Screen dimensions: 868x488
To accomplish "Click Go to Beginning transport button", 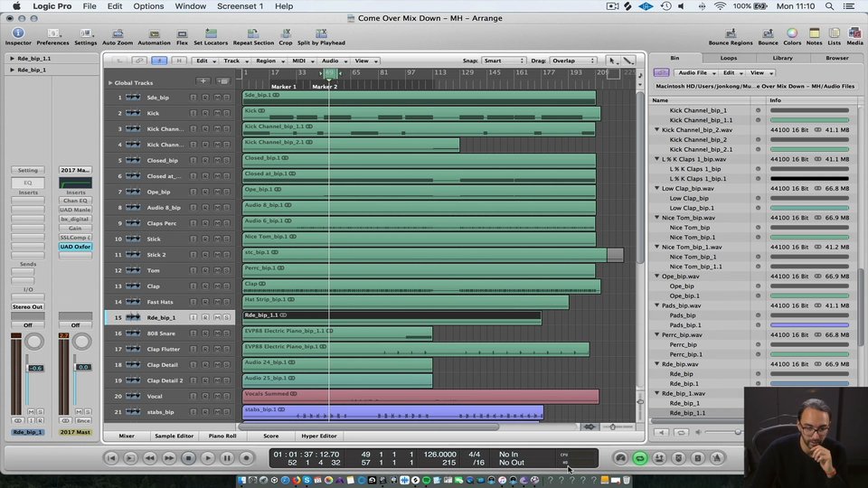I will pos(111,458).
